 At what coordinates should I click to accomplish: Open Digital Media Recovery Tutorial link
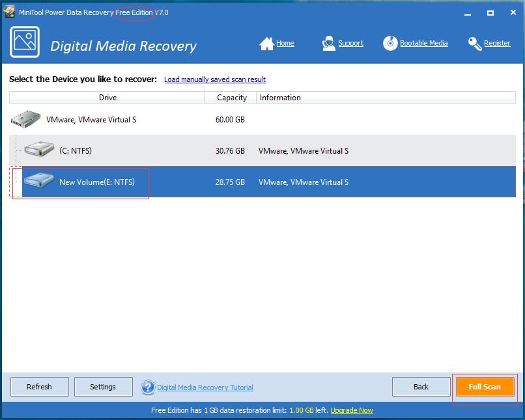(205, 387)
